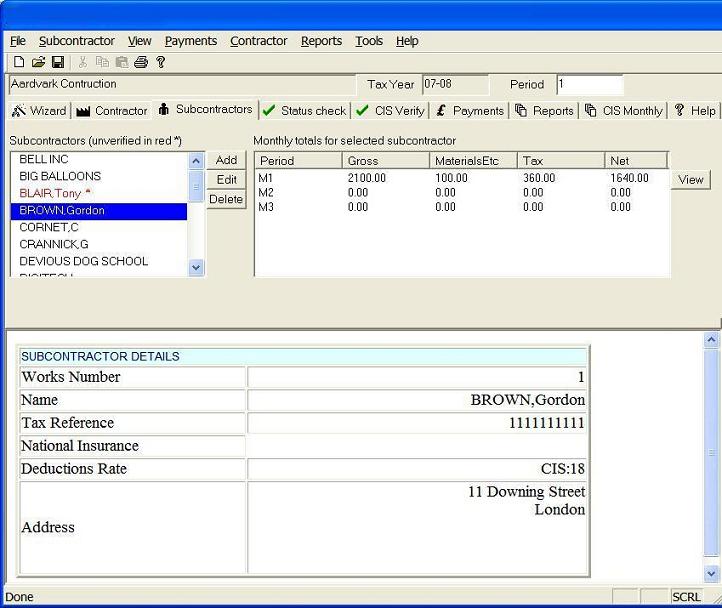The width and height of the screenshot is (722, 608).
Task: Click the Delete subcontractor button
Action: (226, 199)
